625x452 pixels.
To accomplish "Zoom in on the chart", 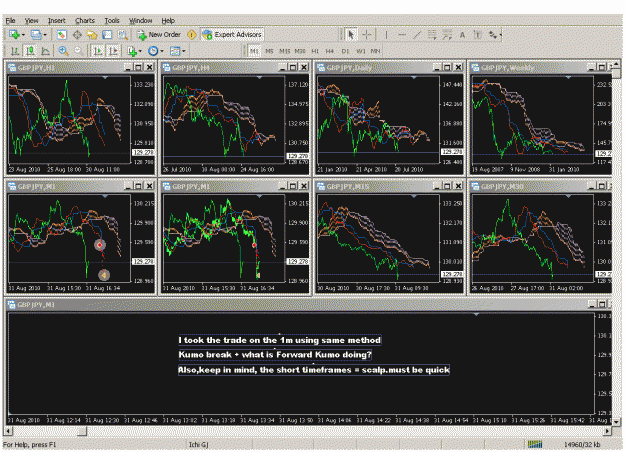I will [x=63, y=51].
